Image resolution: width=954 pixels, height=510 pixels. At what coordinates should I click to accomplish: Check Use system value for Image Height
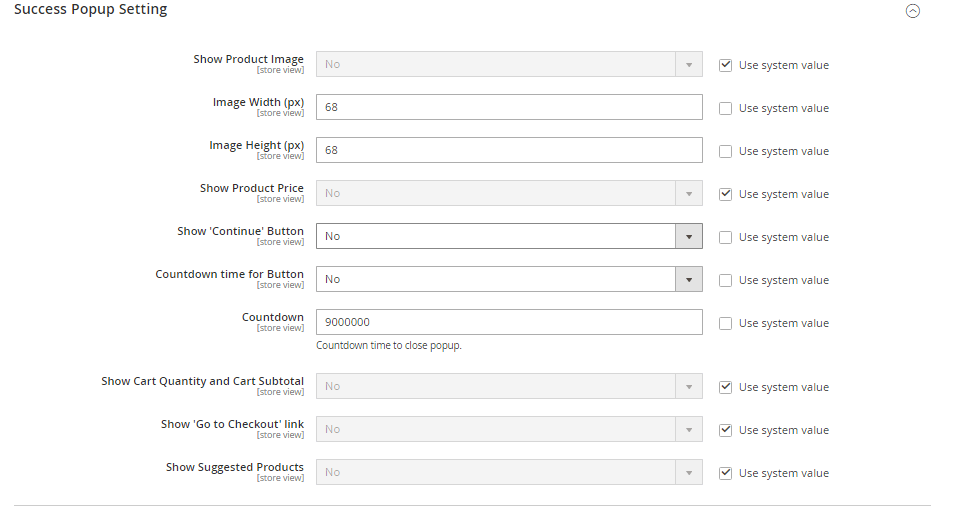pyautogui.click(x=726, y=151)
